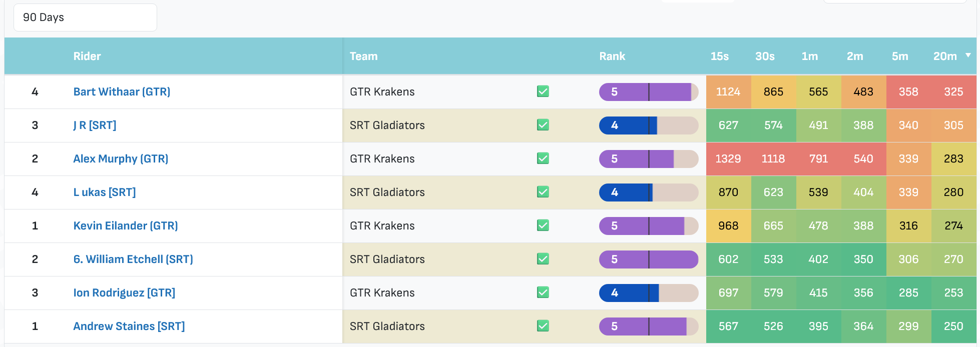Click the red 1329 power cell
Screen dimensions: 980x347
pyautogui.click(x=728, y=159)
